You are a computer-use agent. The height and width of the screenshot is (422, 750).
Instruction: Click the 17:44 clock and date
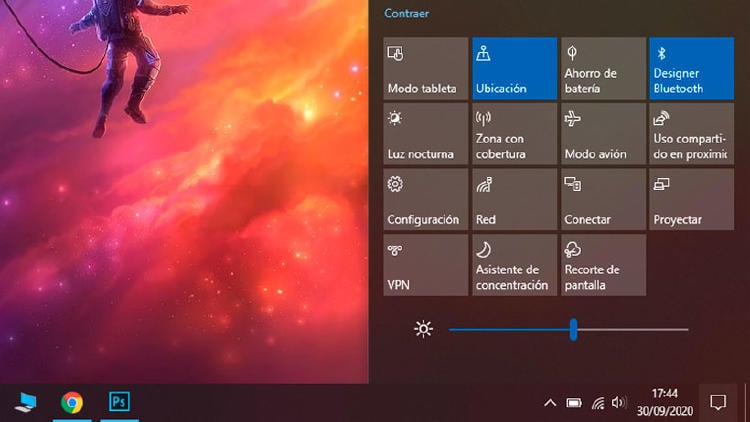pos(664,402)
